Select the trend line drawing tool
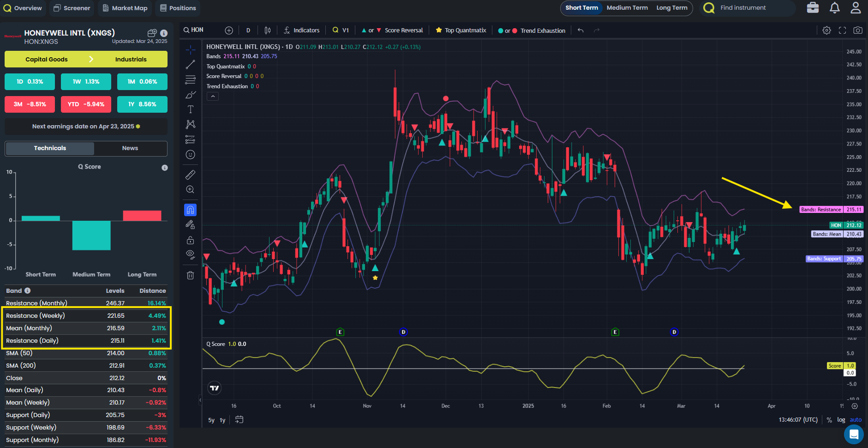This screenshot has height=448, width=868. pyautogui.click(x=190, y=65)
